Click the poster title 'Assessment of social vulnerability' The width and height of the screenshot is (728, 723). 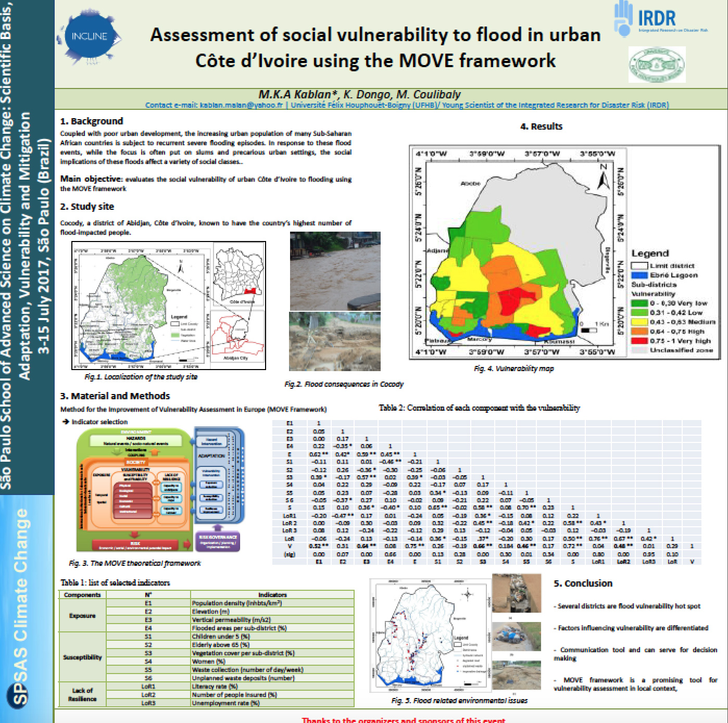pos(375,48)
